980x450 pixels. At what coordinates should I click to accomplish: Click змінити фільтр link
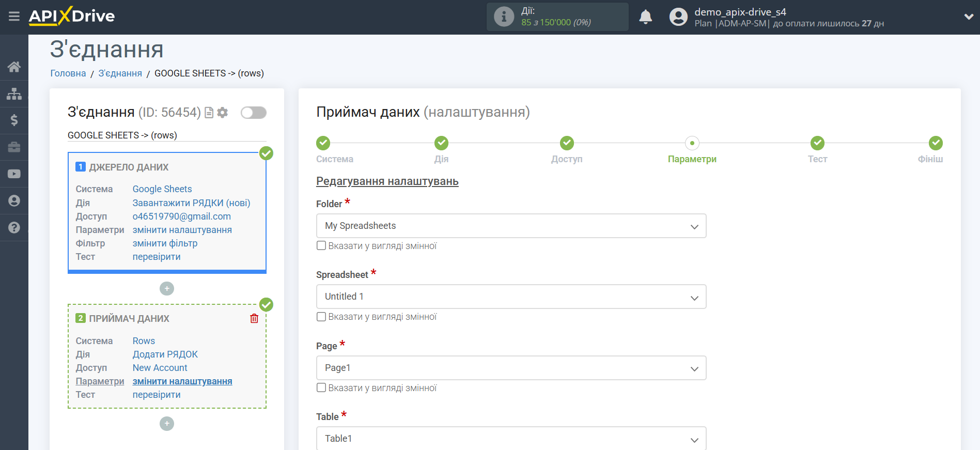[165, 243]
